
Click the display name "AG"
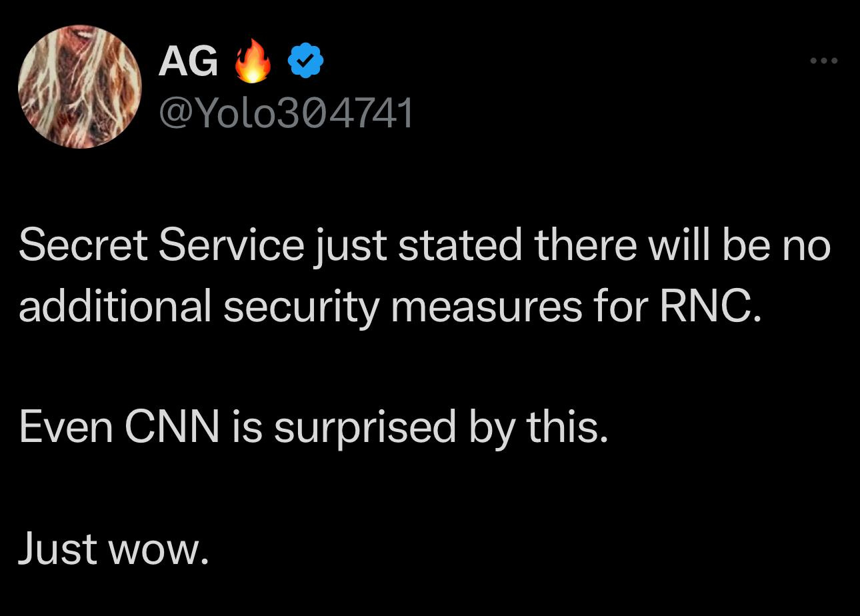click(x=188, y=62)
